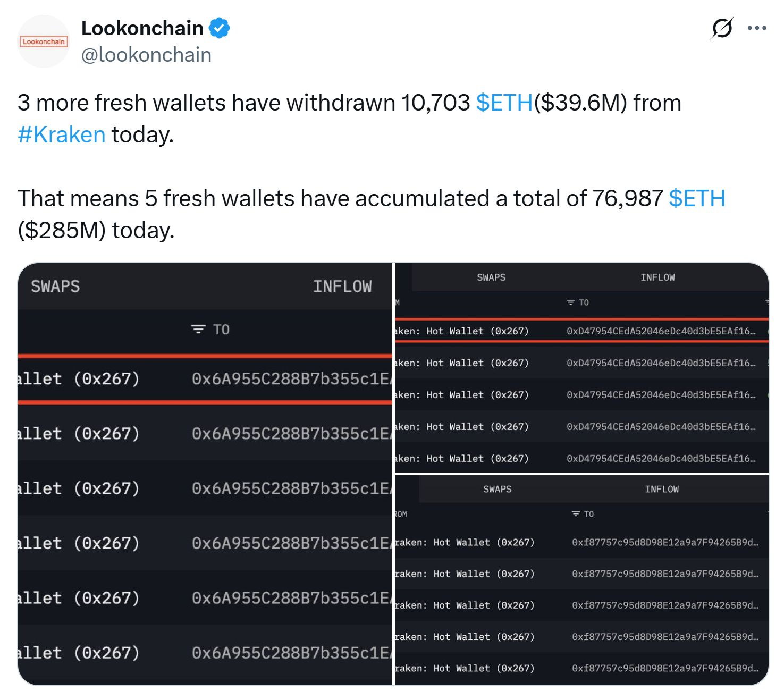Open the first $ETH cashtag link
The height and width of the screenshot is (691, 784).
504,103
